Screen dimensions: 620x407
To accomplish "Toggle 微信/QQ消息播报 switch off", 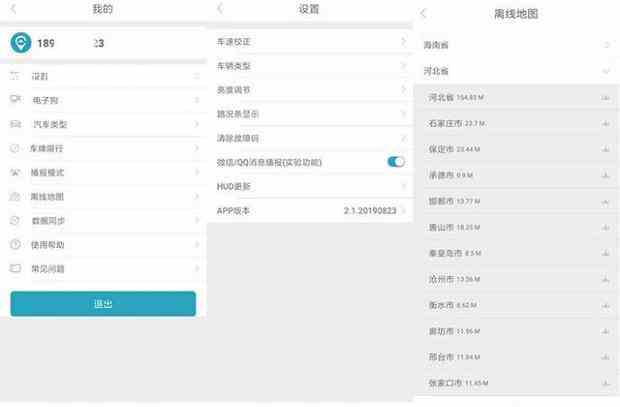I will tap(395, 161).
